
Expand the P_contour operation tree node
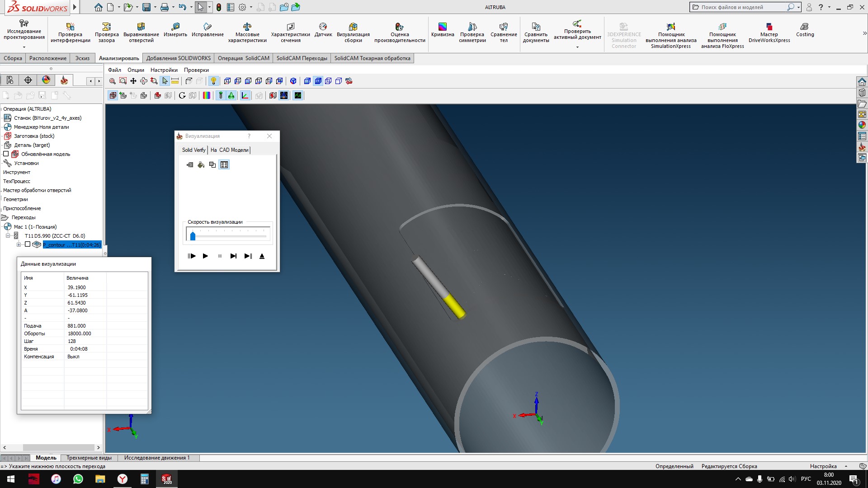[x=19, y=244]
